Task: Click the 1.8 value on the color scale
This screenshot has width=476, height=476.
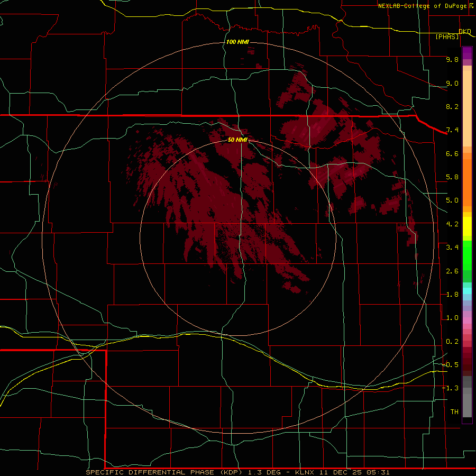Action: 452,295
